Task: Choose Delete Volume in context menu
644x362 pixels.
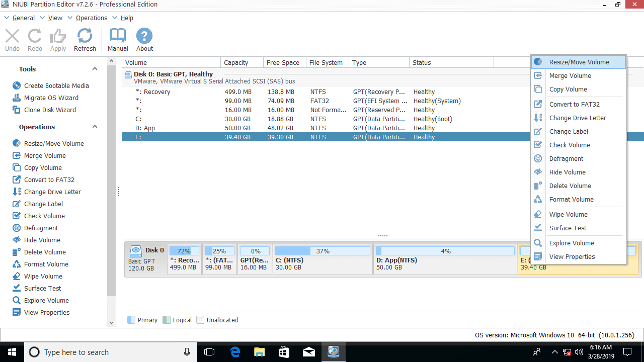Action: click(x=570, y=186)
